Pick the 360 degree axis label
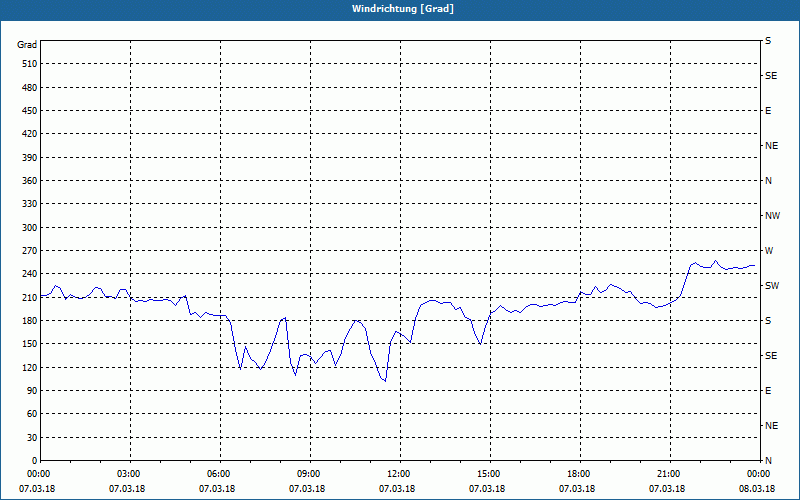The width and height of the screenshot is (800, 500). pos(29,181)
